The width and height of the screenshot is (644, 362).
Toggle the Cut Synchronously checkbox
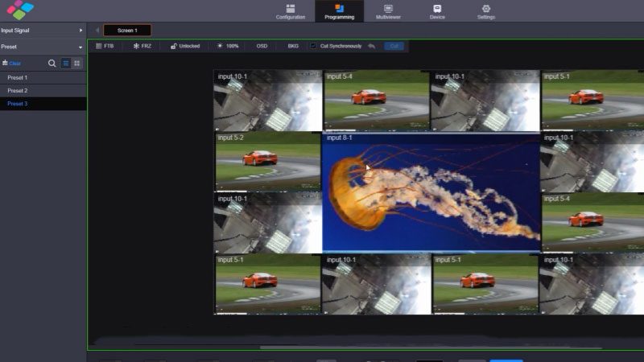pos(313,46)
